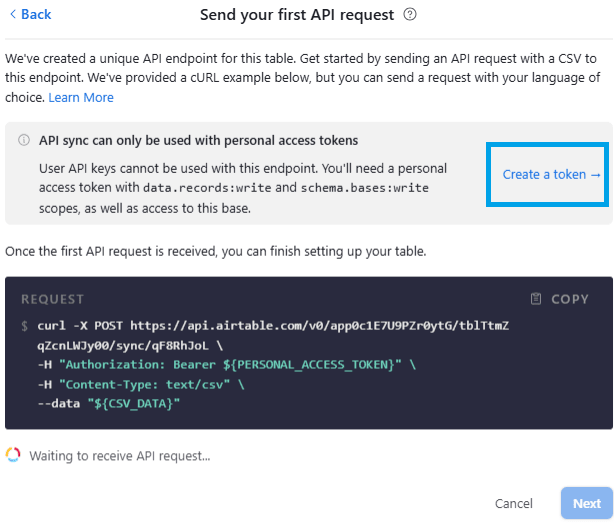Click the info icon in the API sync notice
The width and height of the screenshot is (614, 524).
point(24,141)
